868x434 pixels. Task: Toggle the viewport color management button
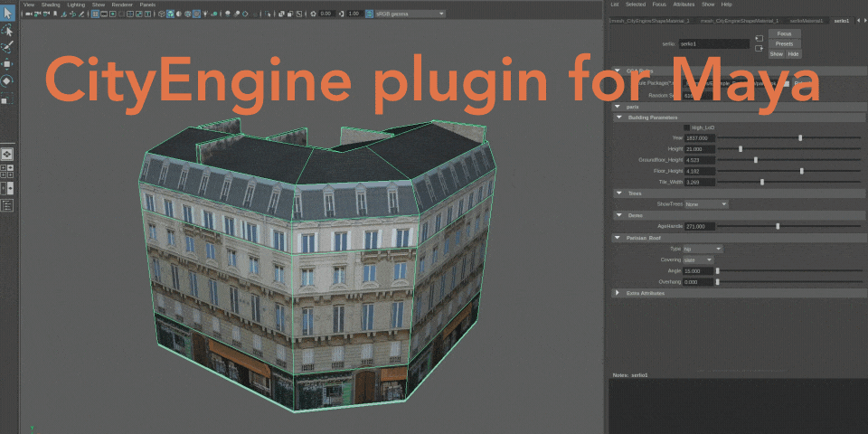click(x=369, y=14)
